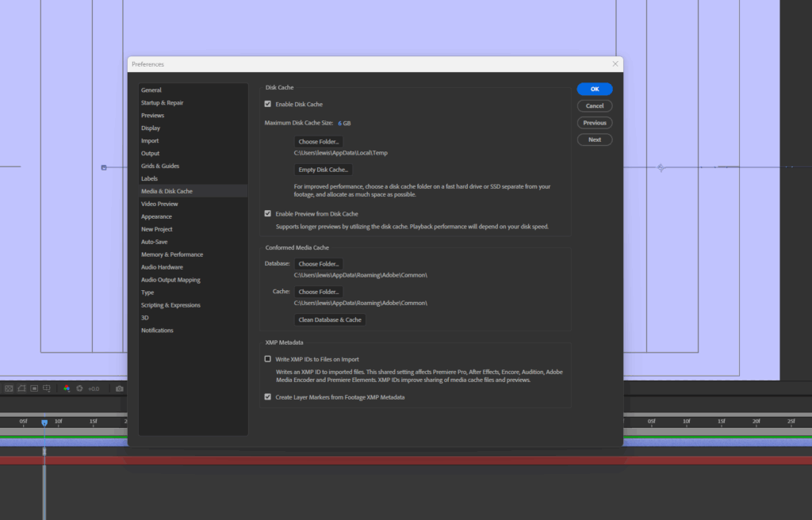812x520 pixels.
Task: Enable Write XMP IDs to Files on Import
Action: tap(268, 359)
